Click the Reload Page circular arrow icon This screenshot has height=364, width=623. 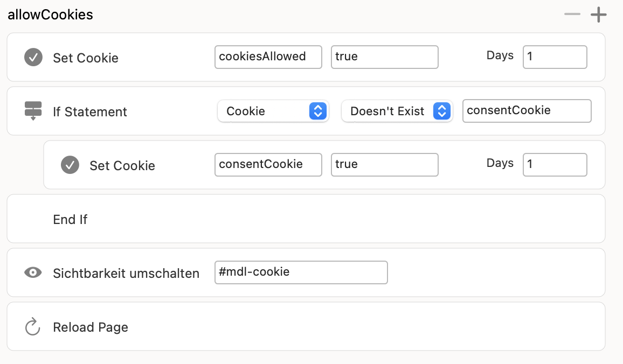coord(33,326)
